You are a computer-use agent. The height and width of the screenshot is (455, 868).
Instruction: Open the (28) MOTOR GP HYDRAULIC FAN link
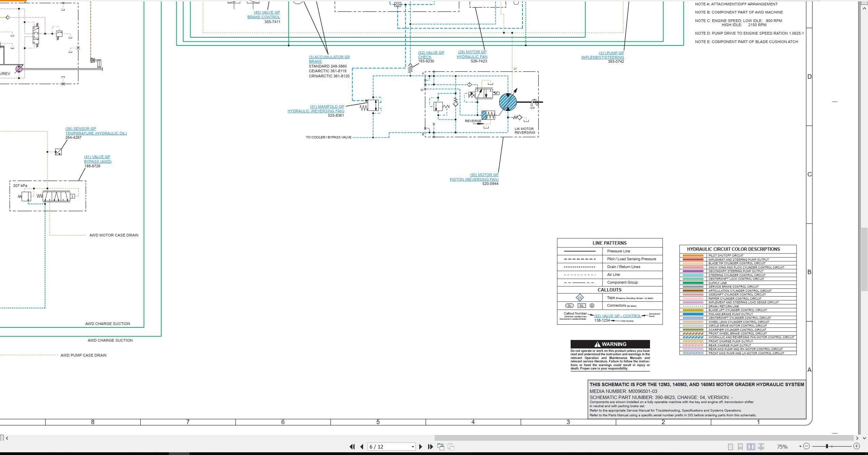tap(472, 54)
